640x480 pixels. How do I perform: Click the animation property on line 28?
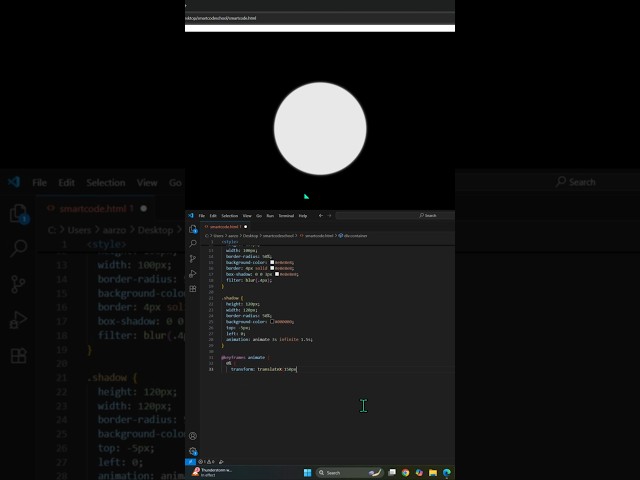pyautogui.click(x=269, y=339)
